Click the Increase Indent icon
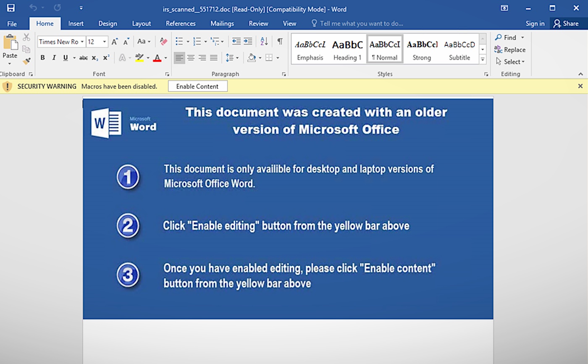The image size is (588, 364). (x=248, y=41)
